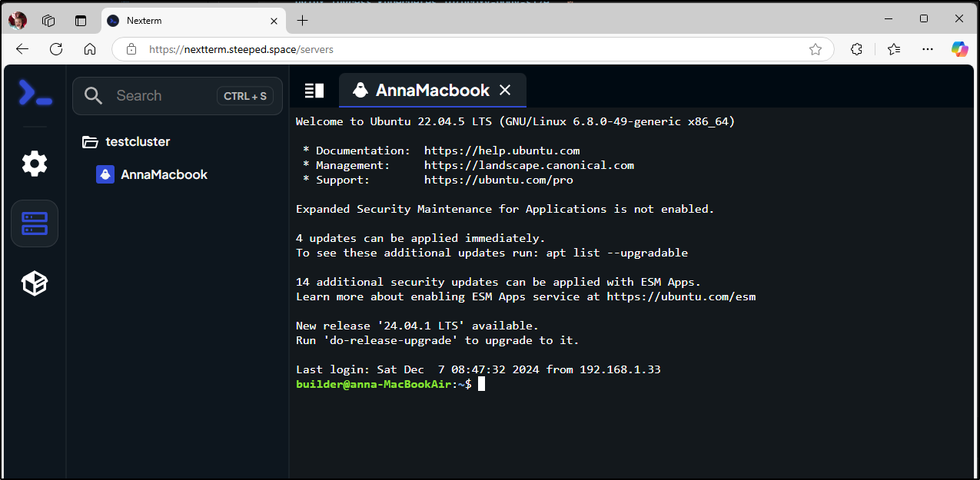Image resolution: width=980 pixels, height=480 pixels.
Task: Click the browser address bar URL
Action: (241, 49)
